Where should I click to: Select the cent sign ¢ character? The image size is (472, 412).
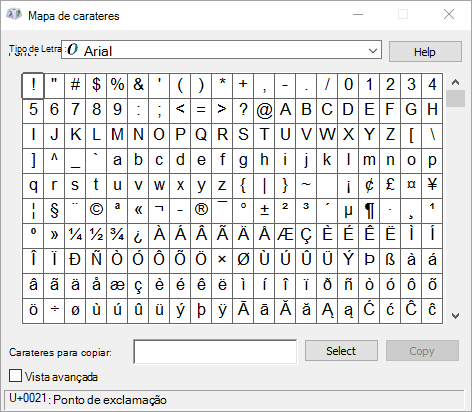[x=369, y=186]
